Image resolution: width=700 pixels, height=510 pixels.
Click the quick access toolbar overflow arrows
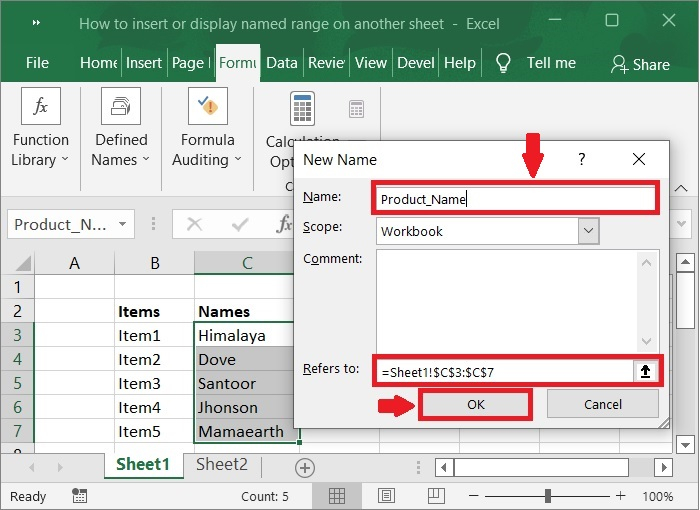click(36, 23)
